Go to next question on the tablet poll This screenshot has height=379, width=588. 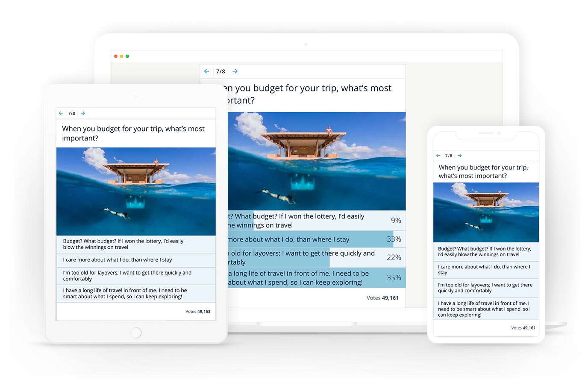coord(83,113)
